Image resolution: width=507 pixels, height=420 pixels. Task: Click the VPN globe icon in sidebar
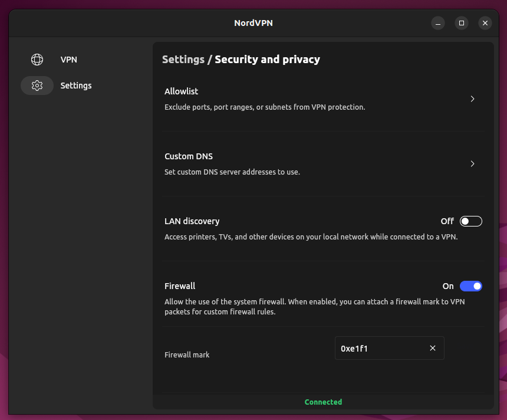click(37, 60)
